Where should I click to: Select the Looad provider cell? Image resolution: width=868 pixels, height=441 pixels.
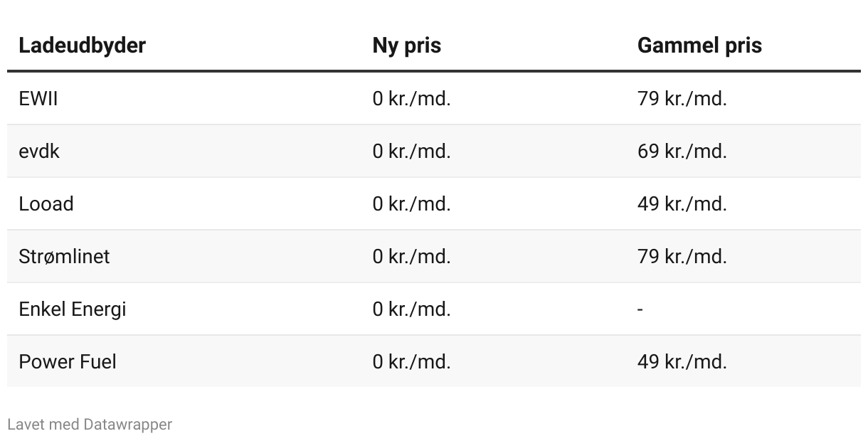[x=46, y=204]
